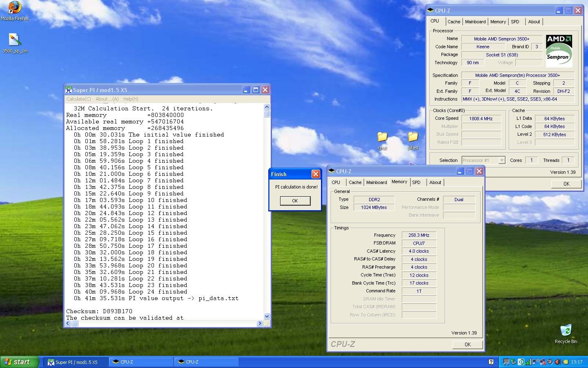
Task: Click the 'Loop 24 finished' line
Action: click(130, 292)
